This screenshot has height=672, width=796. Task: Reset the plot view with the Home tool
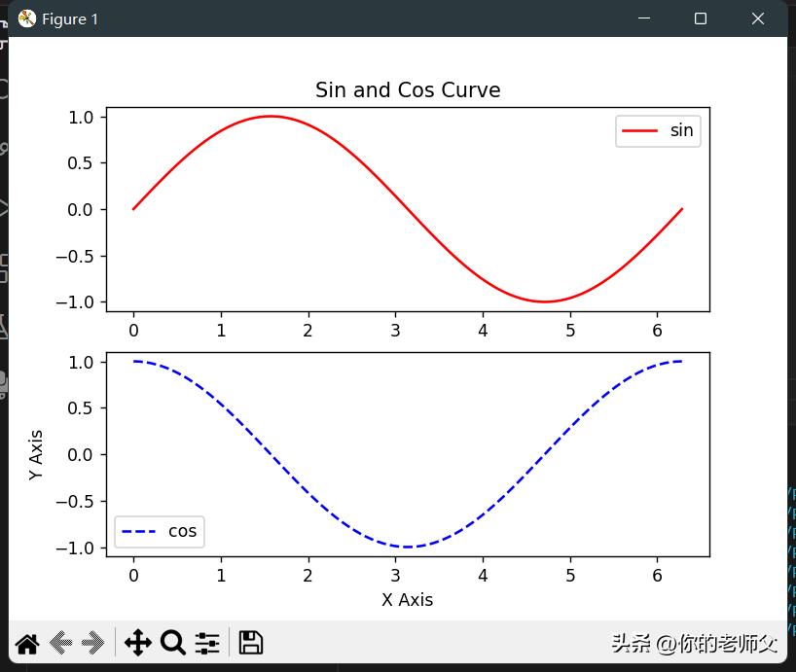point(26,642)
